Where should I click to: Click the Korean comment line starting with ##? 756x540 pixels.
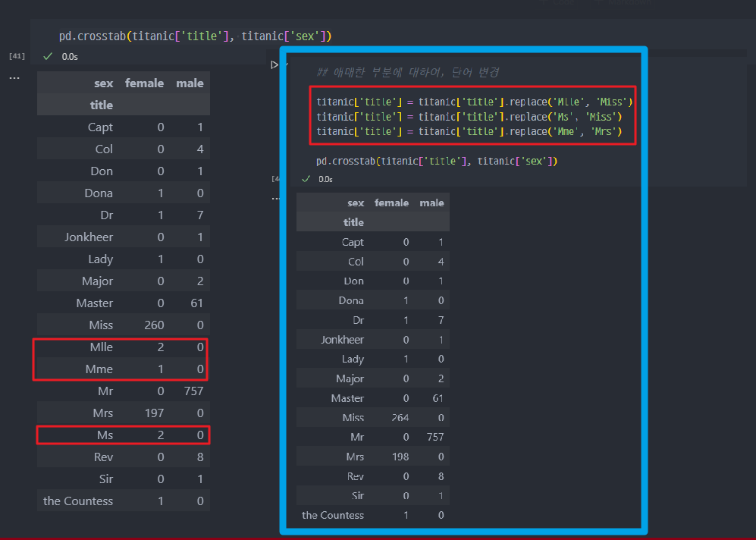pyautogui.click(x=408, y=73)
